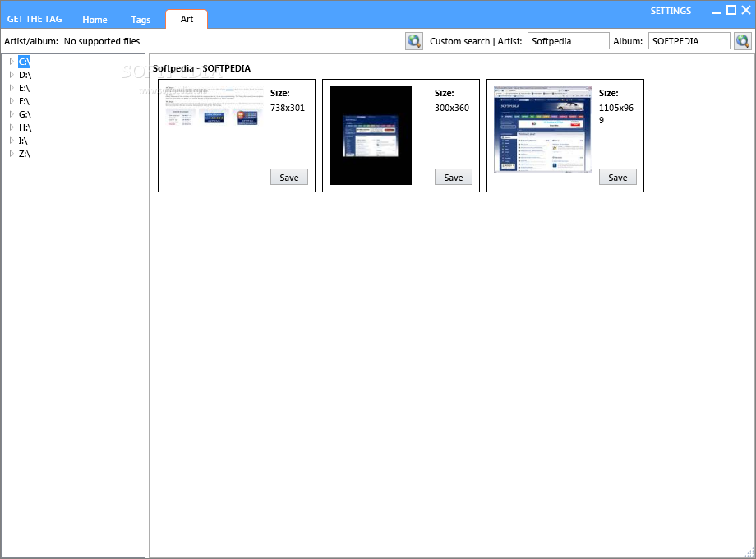
Task: Select the Art tab
Action: coord(187,19)
